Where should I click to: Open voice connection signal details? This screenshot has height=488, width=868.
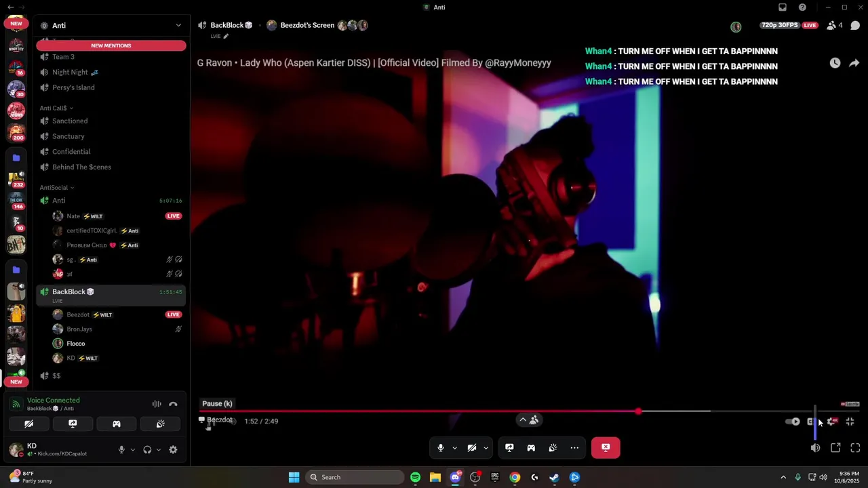16,404
